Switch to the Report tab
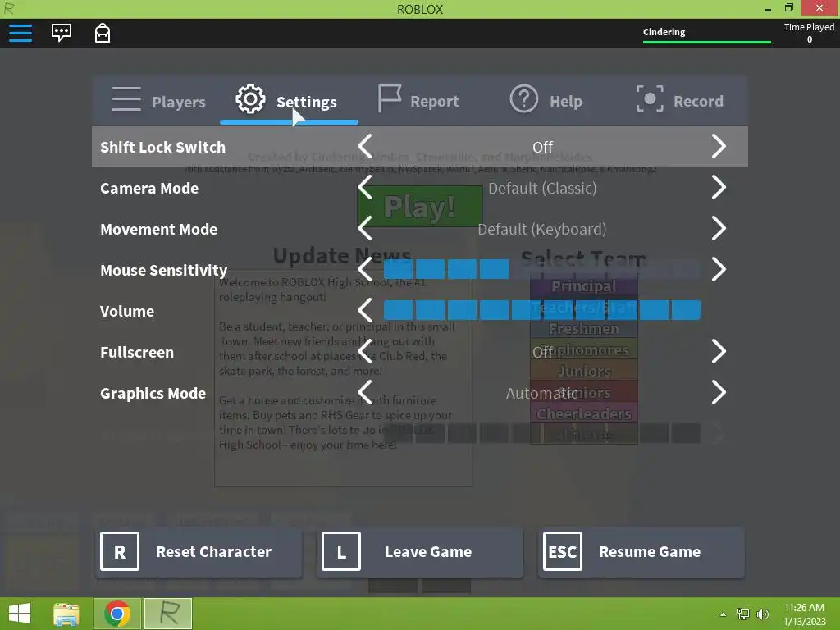Image resolution: width=840 pixels, height=630 pixels. (x=418, y=100)
